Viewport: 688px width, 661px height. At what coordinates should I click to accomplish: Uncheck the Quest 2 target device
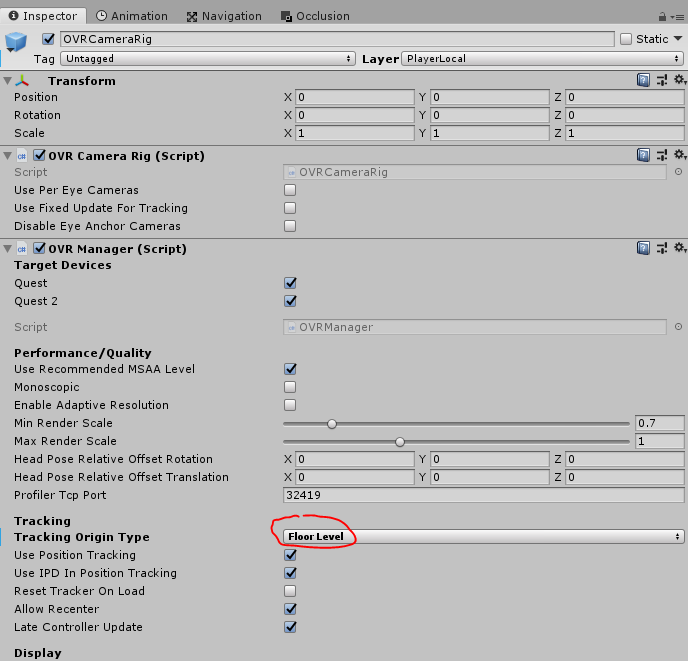[x=290, y=301]
